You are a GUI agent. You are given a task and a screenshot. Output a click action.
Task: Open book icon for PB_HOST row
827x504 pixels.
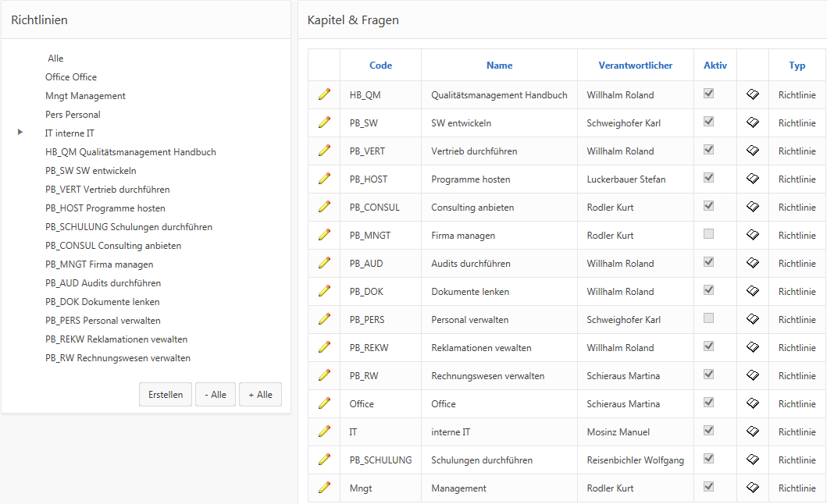pyautogui.click(x=752, y=179)
